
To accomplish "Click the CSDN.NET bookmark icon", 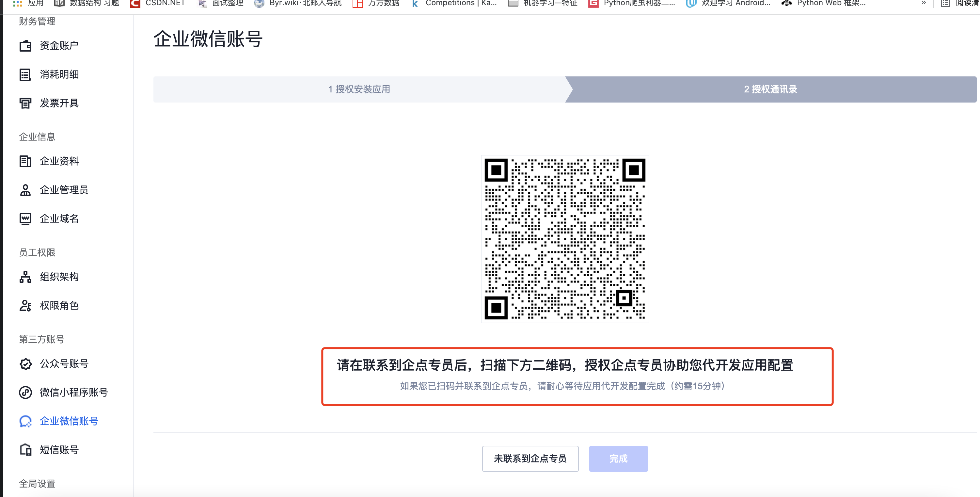I will (x=135, y=3).
